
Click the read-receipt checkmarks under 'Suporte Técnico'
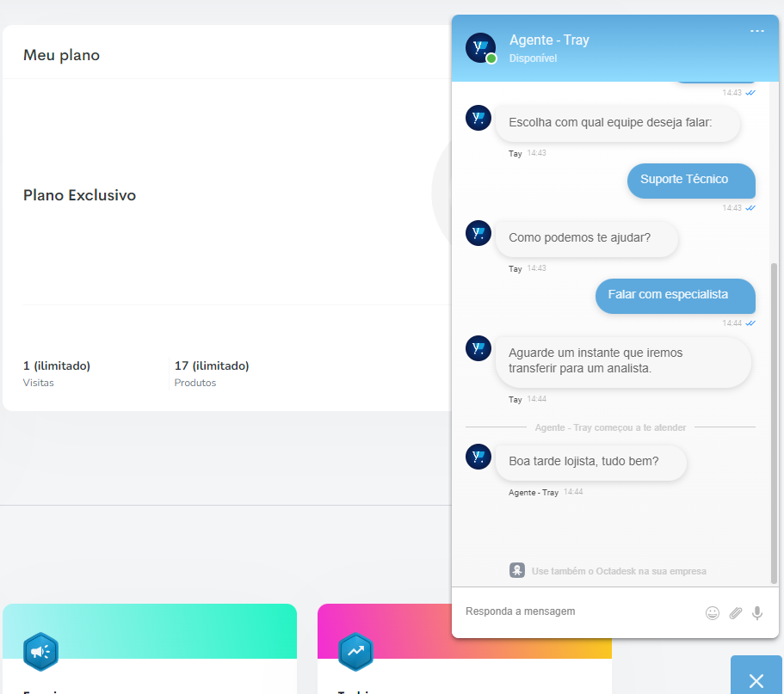coord(750,208)
